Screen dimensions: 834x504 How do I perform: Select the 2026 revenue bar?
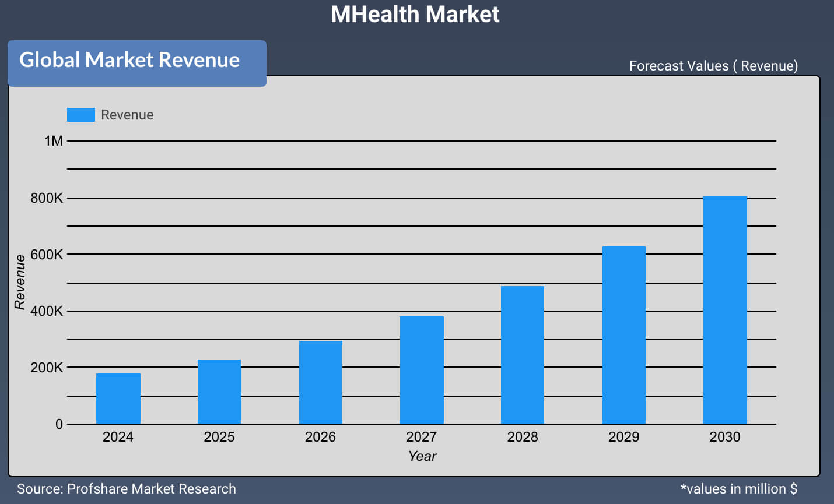tap(320, 382)
